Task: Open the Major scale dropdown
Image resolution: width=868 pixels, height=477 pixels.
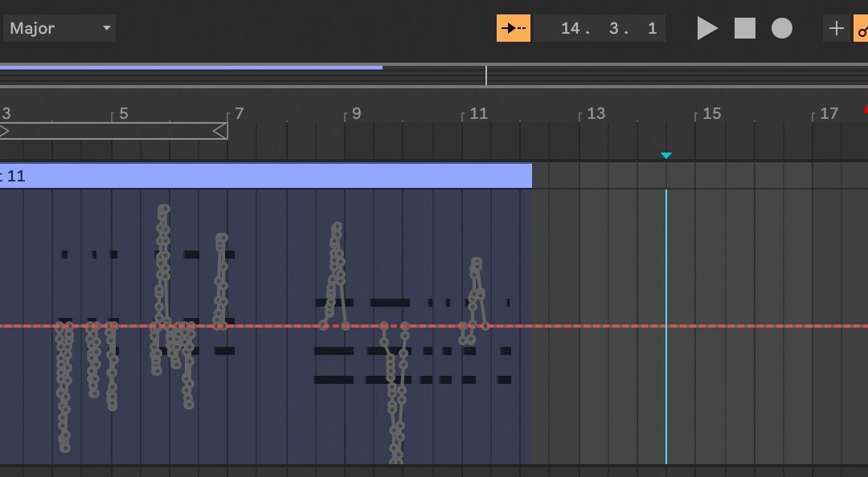Action: tap(60, 29)
